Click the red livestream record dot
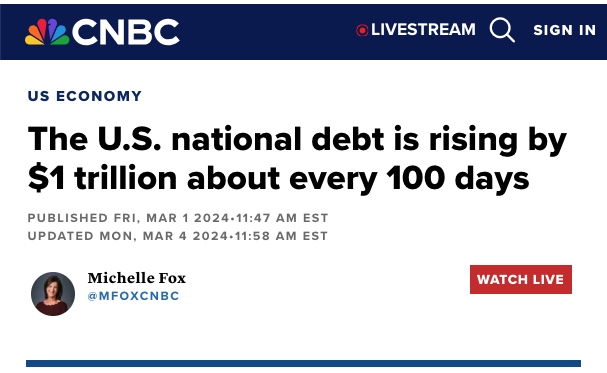 tap(362, 30)
